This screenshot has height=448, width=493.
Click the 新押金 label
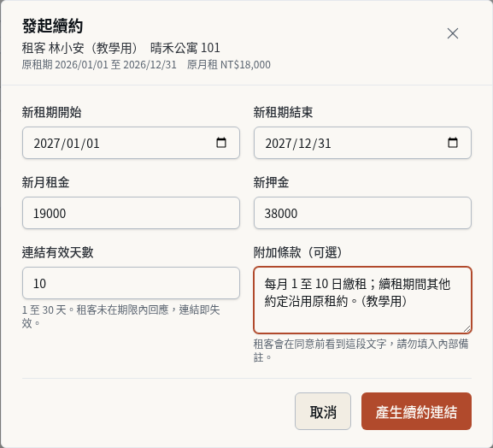[271, 182]
